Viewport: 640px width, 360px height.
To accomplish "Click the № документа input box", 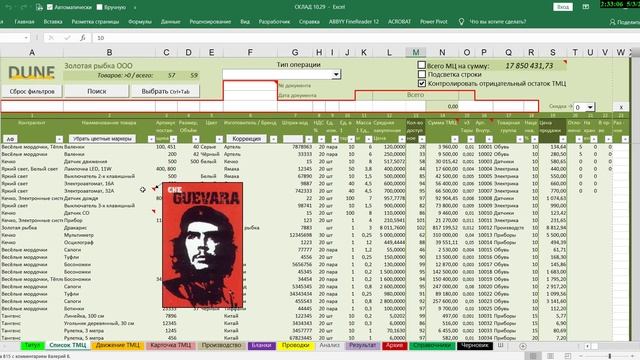I will pyautogui.click(x=250, y=86).
